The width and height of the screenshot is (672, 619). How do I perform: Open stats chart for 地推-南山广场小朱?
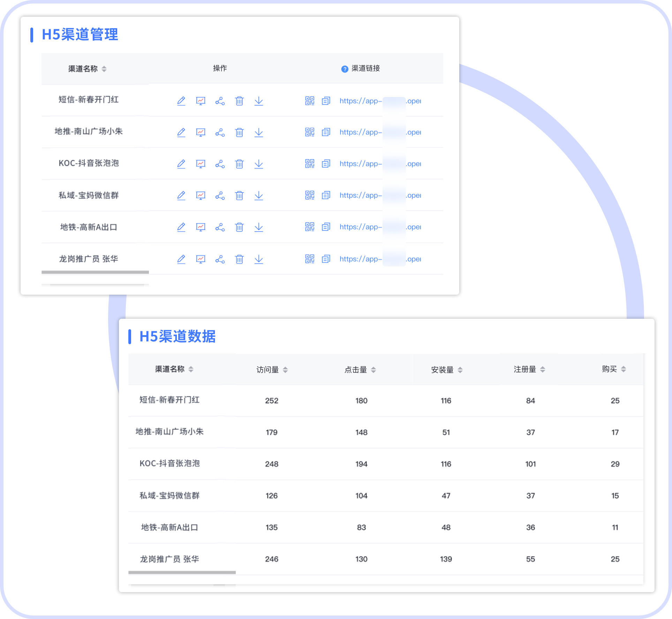(x=201, y=133)
